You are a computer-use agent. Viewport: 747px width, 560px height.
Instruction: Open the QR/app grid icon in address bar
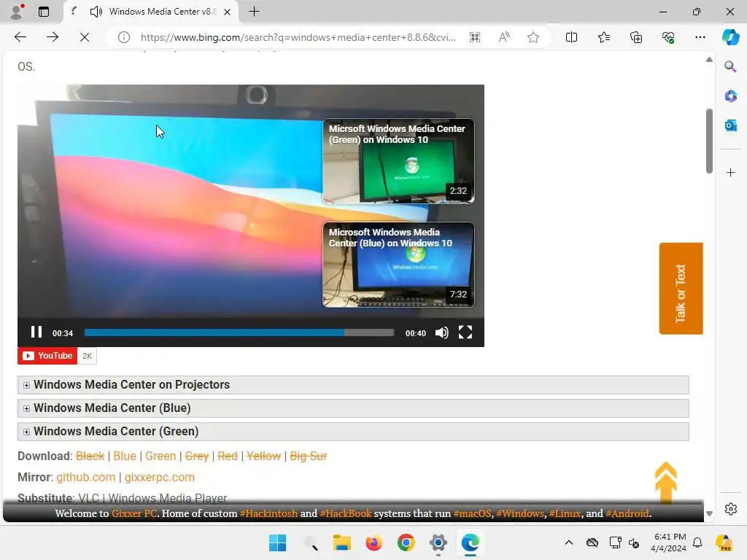(474, 37)
